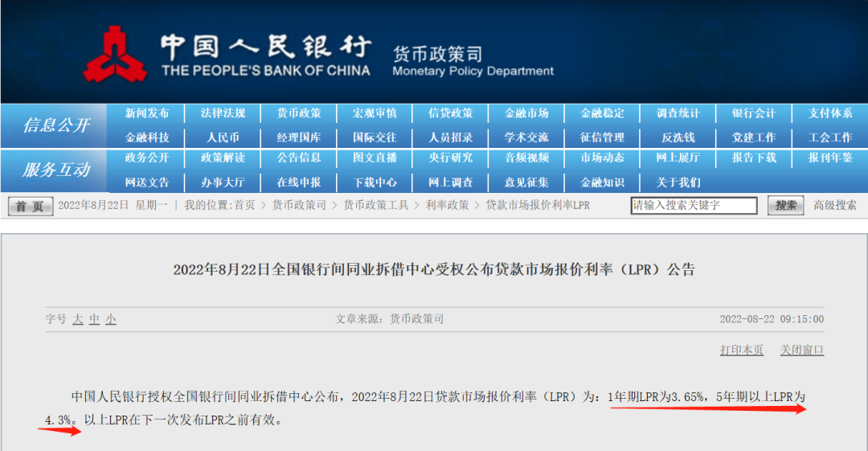
Task: Go to 支付体系 section
Action: (x=829, y=113)
